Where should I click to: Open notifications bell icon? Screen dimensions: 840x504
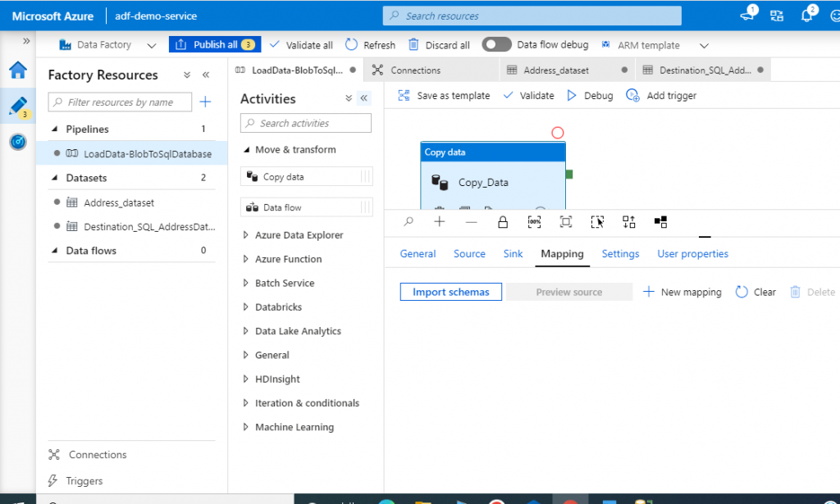(807, 16)
